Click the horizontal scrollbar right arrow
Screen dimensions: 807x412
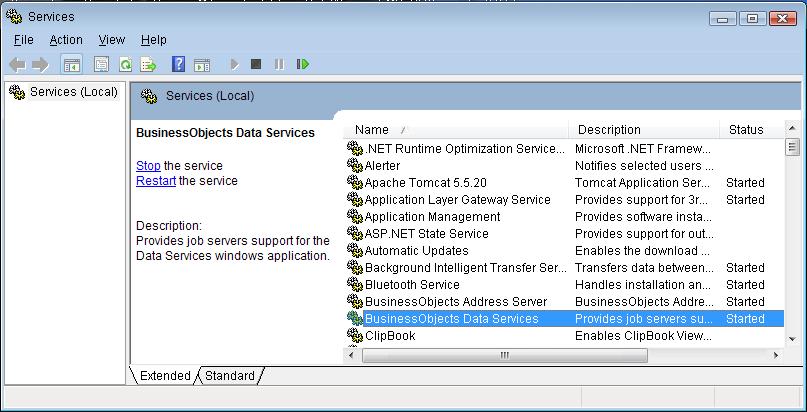tap(776, 355)
